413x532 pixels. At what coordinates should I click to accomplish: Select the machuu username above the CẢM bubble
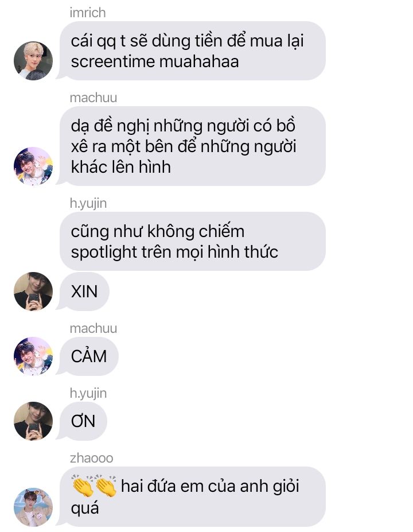pos(93,328)
